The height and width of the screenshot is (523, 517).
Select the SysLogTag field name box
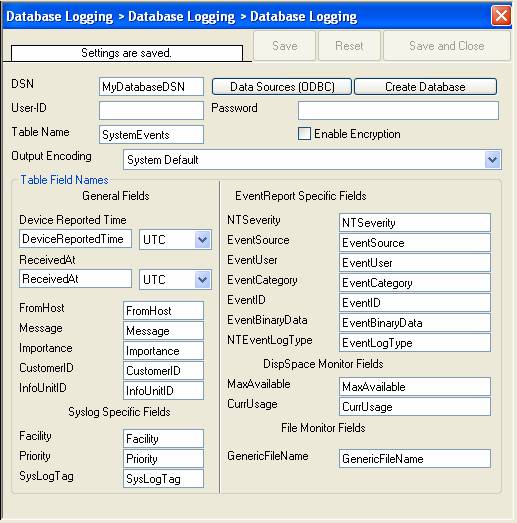[x=163, y=479]
